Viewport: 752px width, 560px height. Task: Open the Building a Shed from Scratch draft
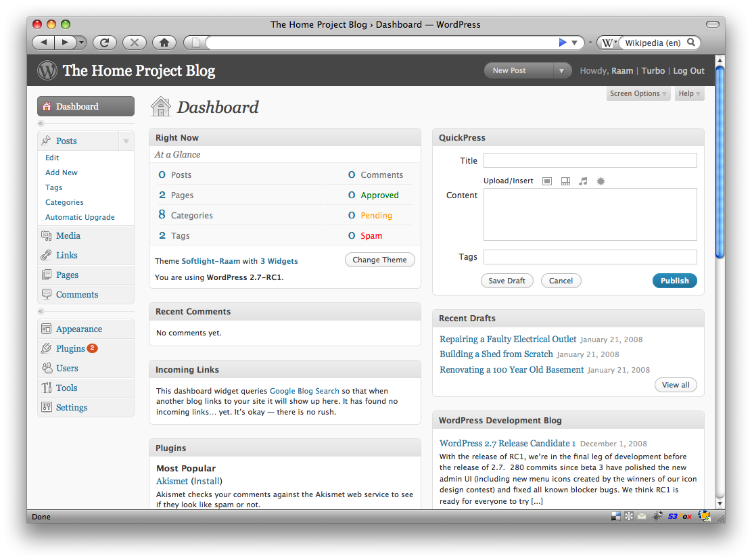(x=496, y=354)
